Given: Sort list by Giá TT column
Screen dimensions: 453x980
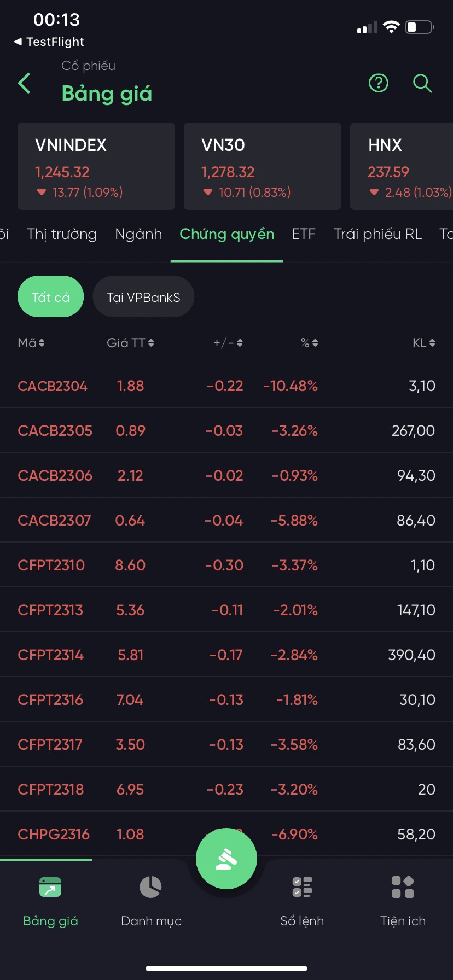Looking at the screenshot, I should coord(130,343).
